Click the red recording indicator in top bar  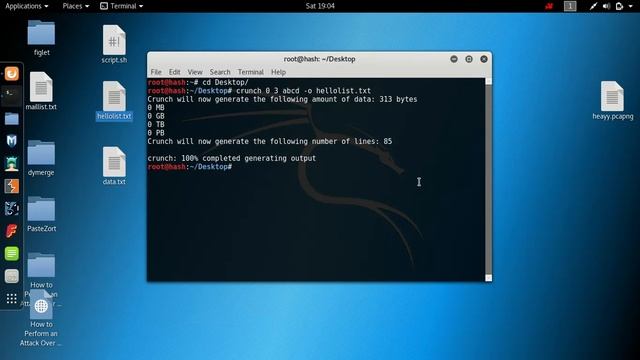[549, 6]
